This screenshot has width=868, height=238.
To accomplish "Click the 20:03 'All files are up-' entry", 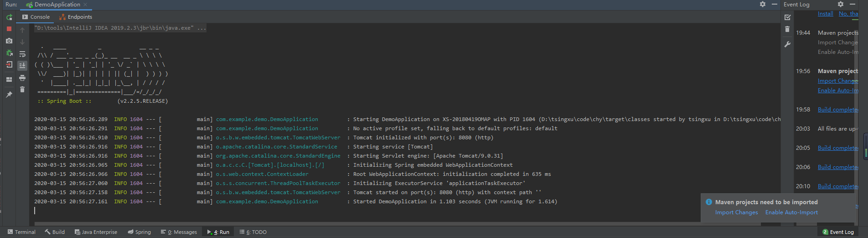I will pyautogui.click(x=838, y=129).
